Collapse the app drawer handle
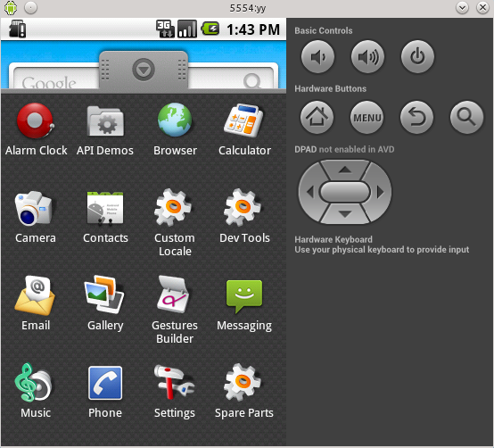The image size is (494, 448). [x=144, y=70]
